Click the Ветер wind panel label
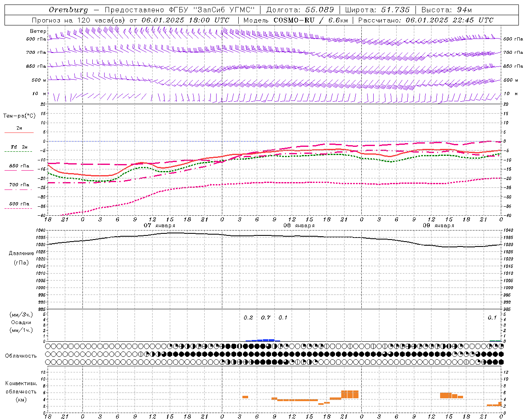The image size is (525, 420). (x=38, y=31)
